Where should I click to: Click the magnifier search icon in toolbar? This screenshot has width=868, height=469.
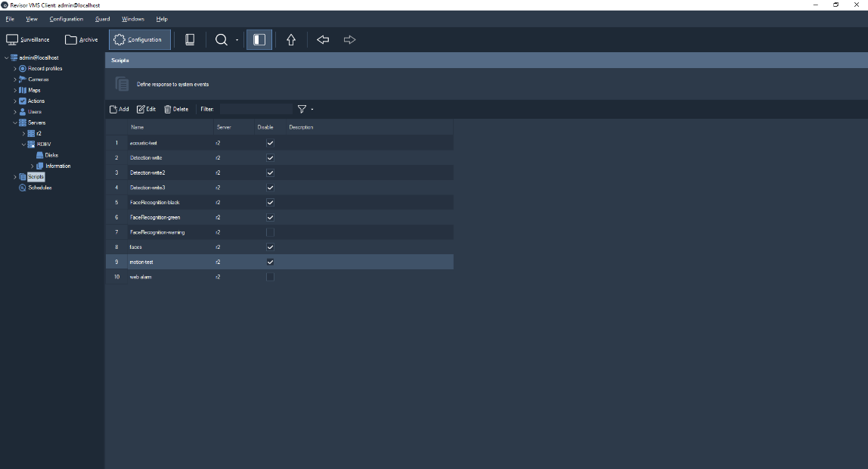(x=222, y=40)
